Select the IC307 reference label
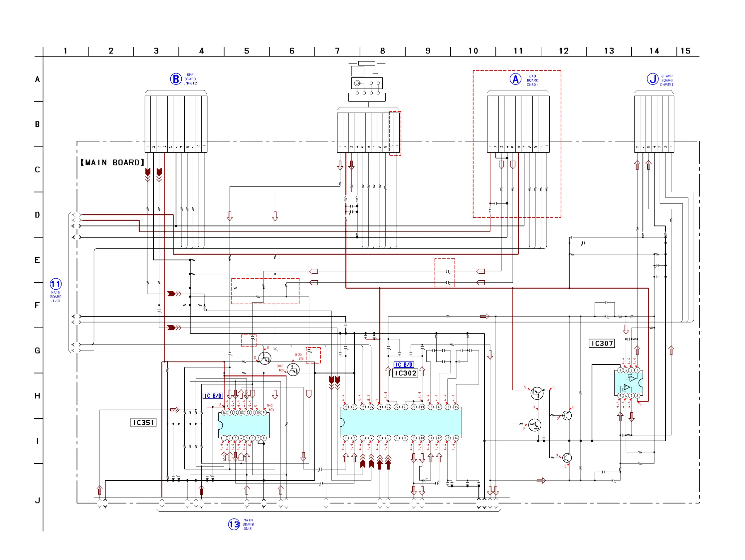Image resolution: width=745 pixels, height=560 pixels. pyautogui.click(x=602, y=343)
